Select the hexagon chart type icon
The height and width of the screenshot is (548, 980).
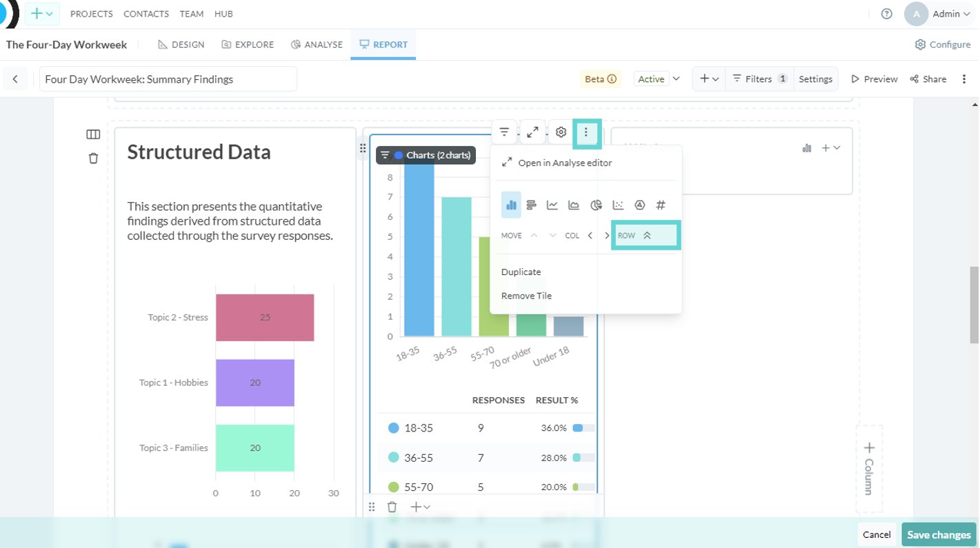[x=639, y=205]
